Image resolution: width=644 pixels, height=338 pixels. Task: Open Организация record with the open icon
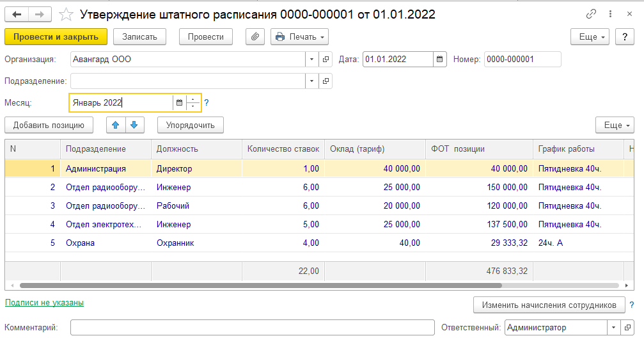click(326, 60)
